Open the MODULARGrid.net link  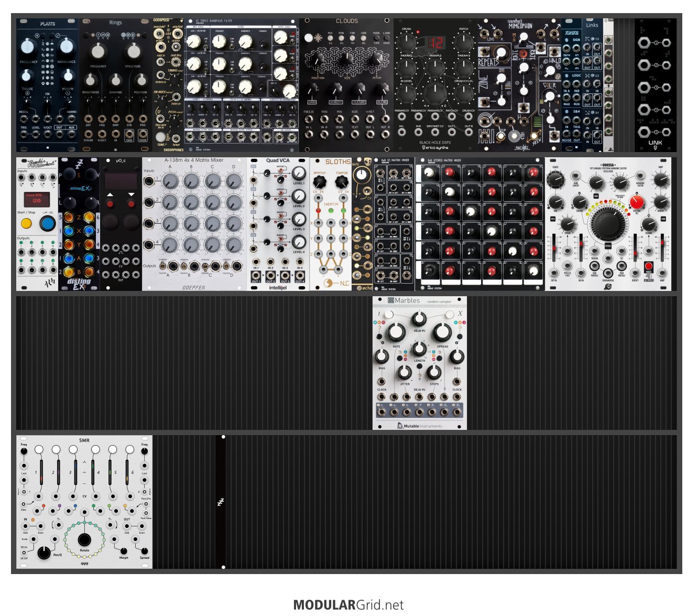pos(348,605)
